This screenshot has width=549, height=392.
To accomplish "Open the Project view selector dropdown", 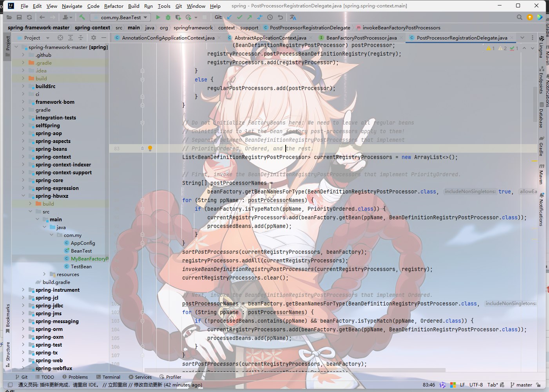I will coord(37,38).
